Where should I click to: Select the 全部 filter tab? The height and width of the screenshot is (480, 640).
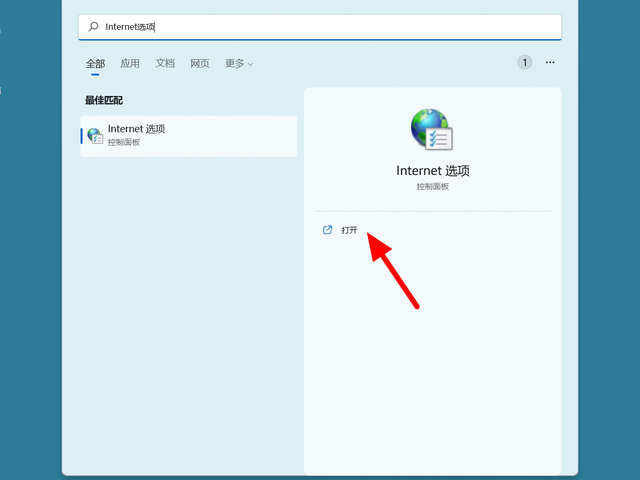pyautogui.click(x=95, y=63)
